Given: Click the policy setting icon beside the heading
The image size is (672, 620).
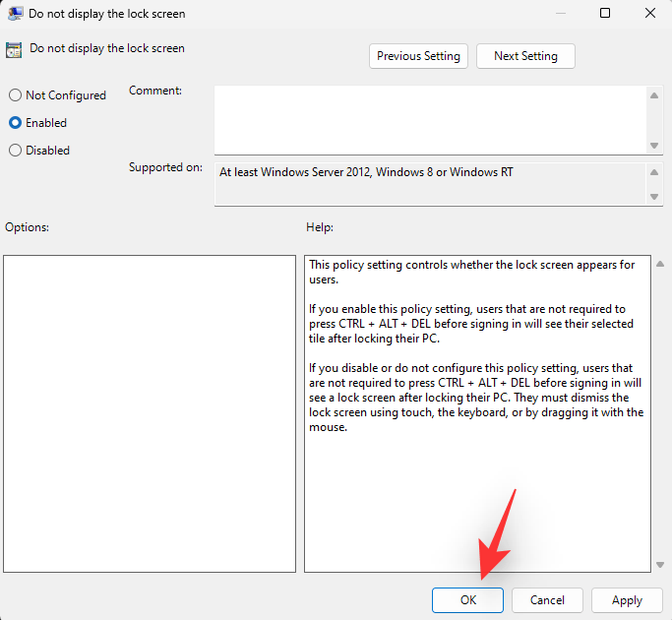Looking at the screenshot, I should (14, 49).
